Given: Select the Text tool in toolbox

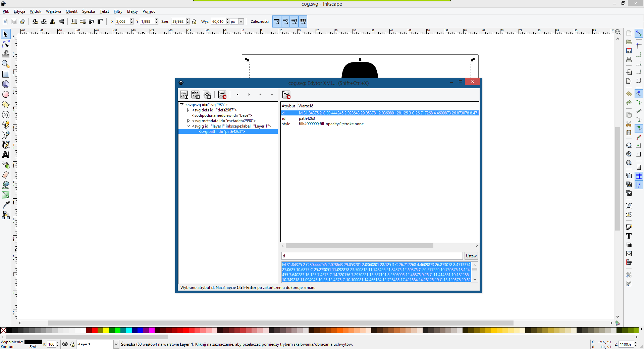Looking at the screenshot, I should 6,155.
